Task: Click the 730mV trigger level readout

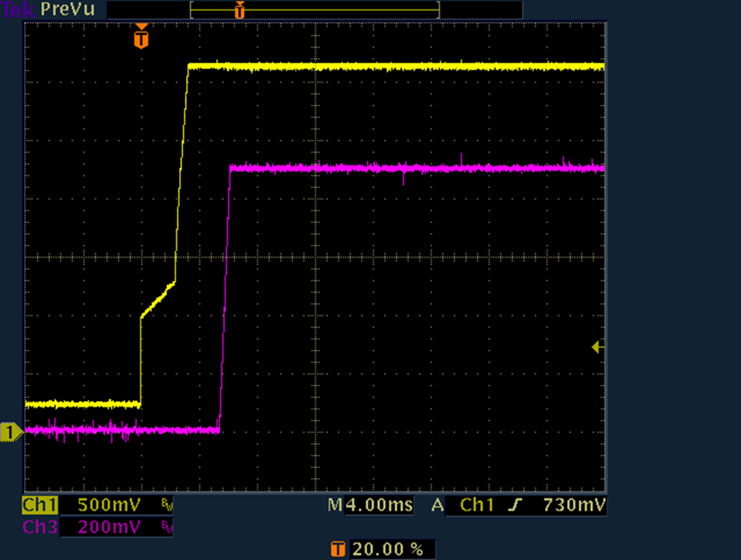Action: (x=574, y=506)
